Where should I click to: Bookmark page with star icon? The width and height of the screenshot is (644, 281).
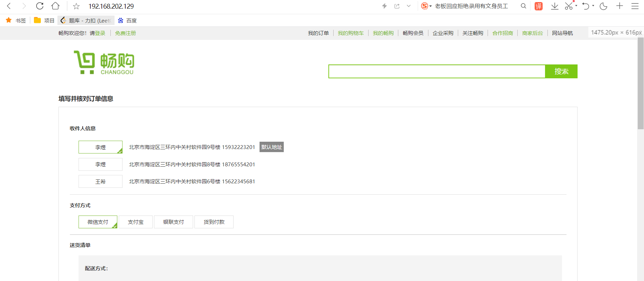(76, 6)
